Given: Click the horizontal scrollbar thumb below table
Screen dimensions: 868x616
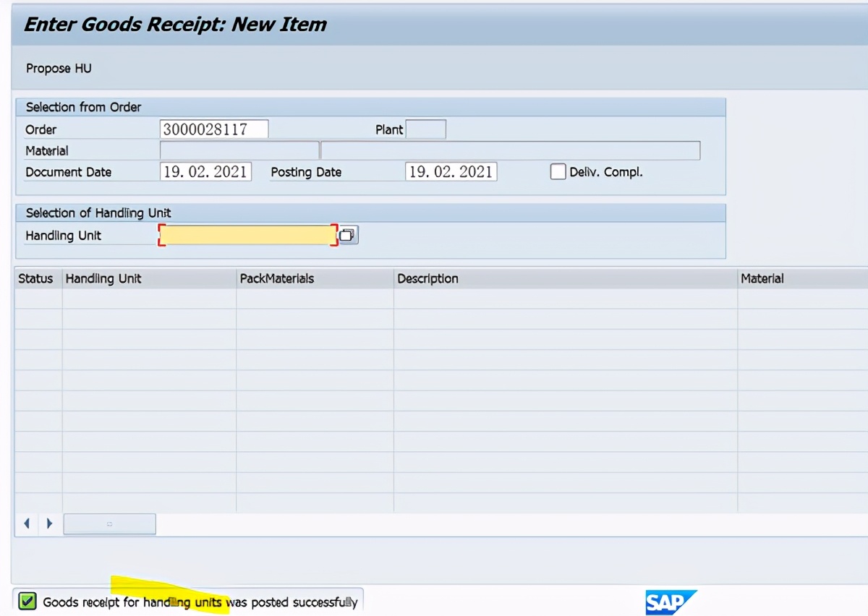Looking at the screenshot, I should point(109,523).
